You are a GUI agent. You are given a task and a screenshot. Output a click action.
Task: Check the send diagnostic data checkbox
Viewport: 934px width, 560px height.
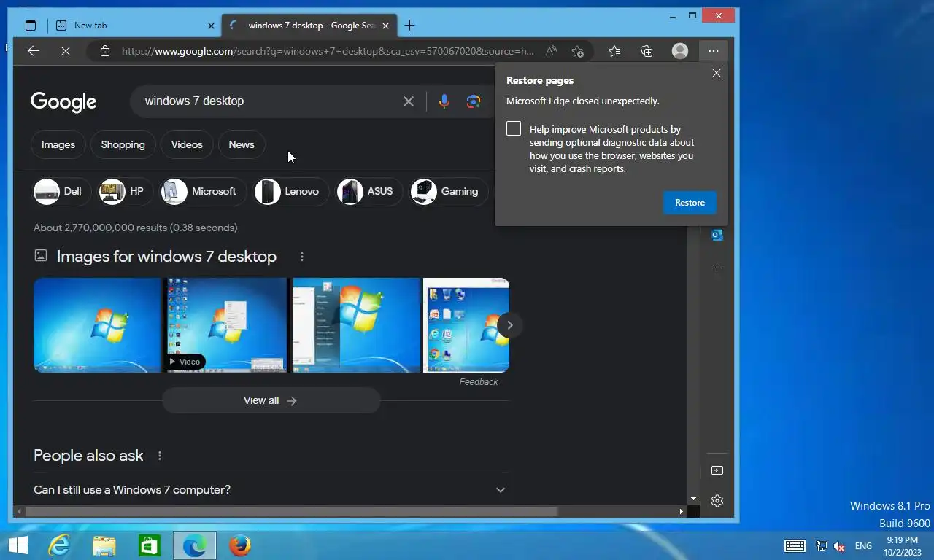point(514,128)
